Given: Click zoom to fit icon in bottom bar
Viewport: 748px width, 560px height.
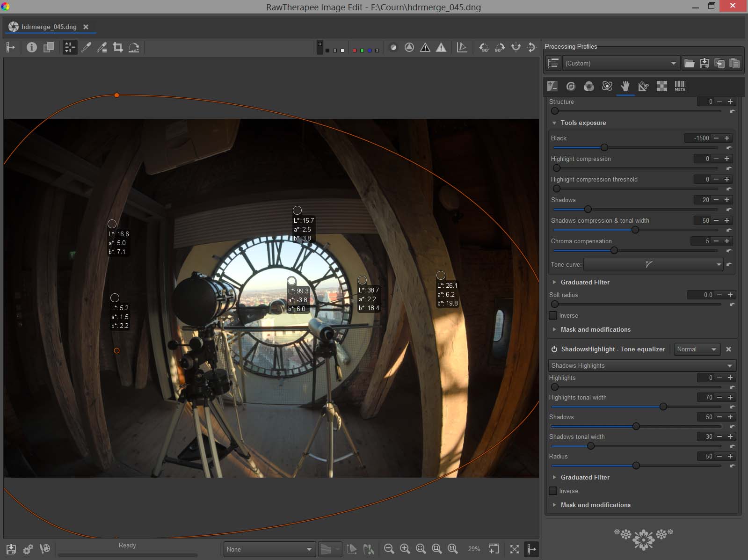Looking at the screenshot, I should tap(421, 549).
